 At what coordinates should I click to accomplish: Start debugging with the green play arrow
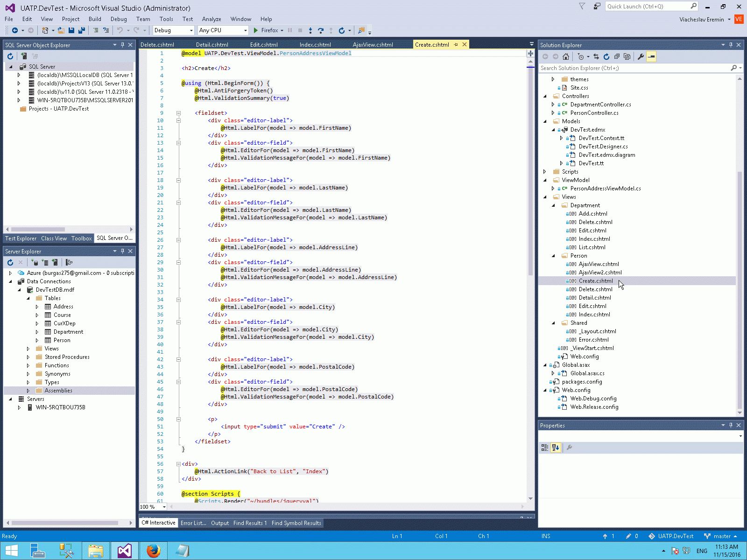click(x=255, y=30)
